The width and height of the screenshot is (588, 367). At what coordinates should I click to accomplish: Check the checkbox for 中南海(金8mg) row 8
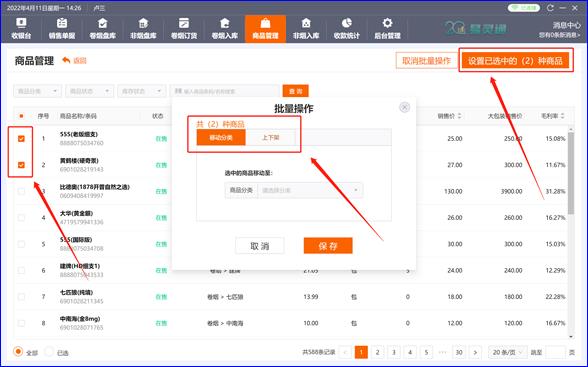[21, 323]
